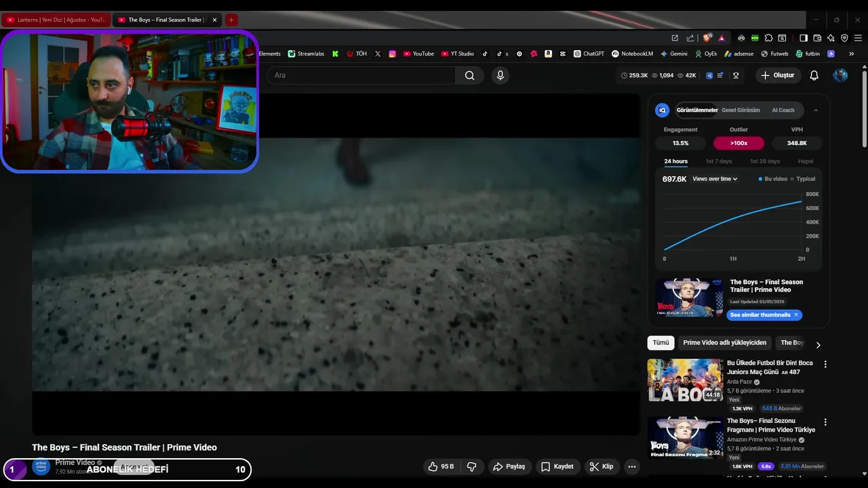Open the YouTube bookmark
The width and height of the screenshot is (868, 488).
[x=418, y=54]
